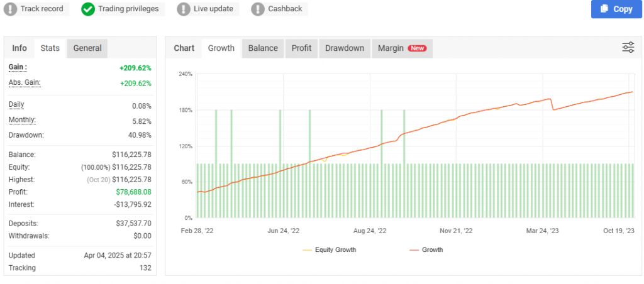The width and height of the screenshot is (644, 284).
Task: Open chart settings sliders icon
Action: (x=628, y=48)
